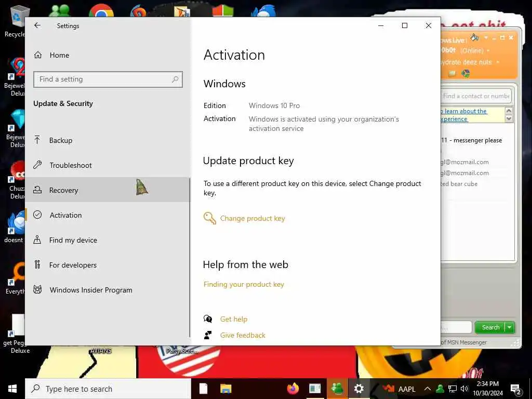
Task: Click the Give feedback link
Action: tap(243, 335)
